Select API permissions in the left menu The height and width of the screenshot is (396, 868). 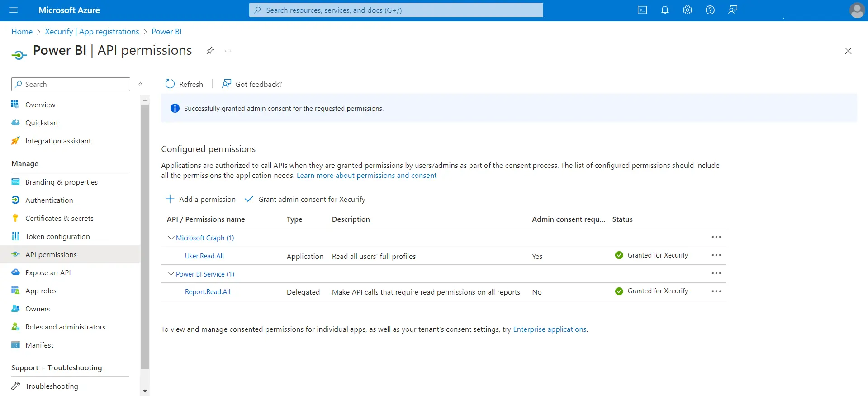70,254
